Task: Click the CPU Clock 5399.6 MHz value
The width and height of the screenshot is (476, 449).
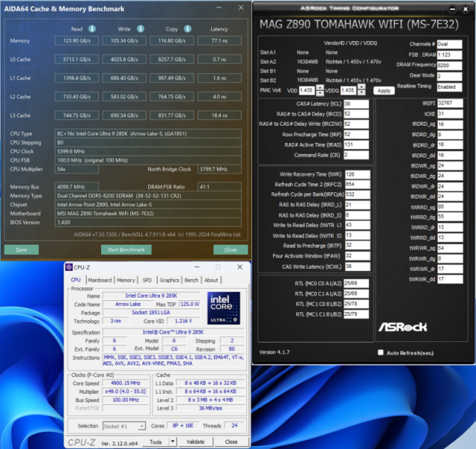Action: [148, 151]
